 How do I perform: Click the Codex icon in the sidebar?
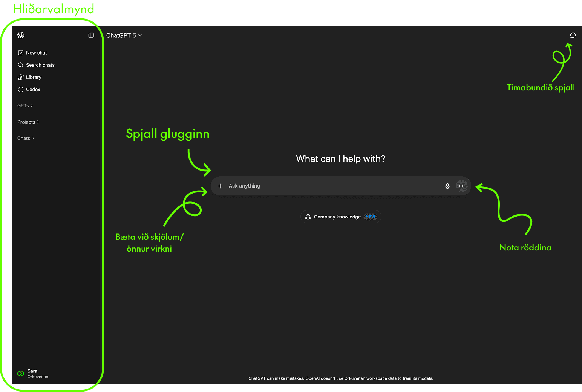(21, 90)
